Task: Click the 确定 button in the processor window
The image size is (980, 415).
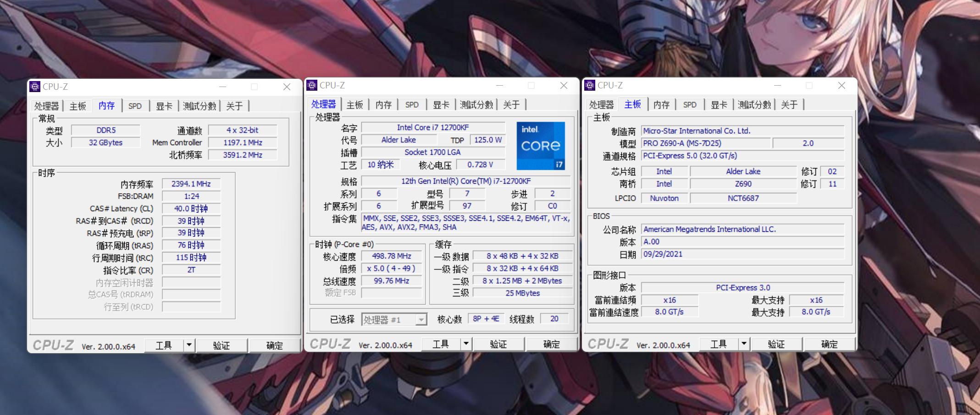Action: click(551, 344)
